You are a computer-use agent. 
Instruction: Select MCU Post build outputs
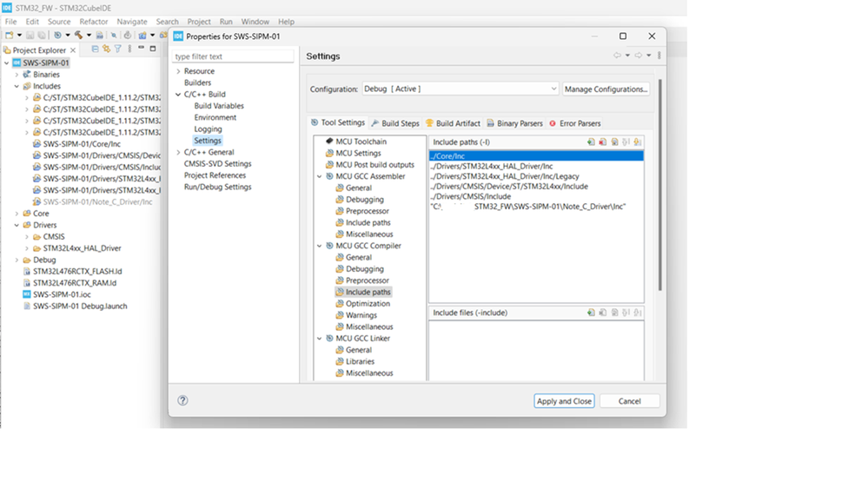374,165
